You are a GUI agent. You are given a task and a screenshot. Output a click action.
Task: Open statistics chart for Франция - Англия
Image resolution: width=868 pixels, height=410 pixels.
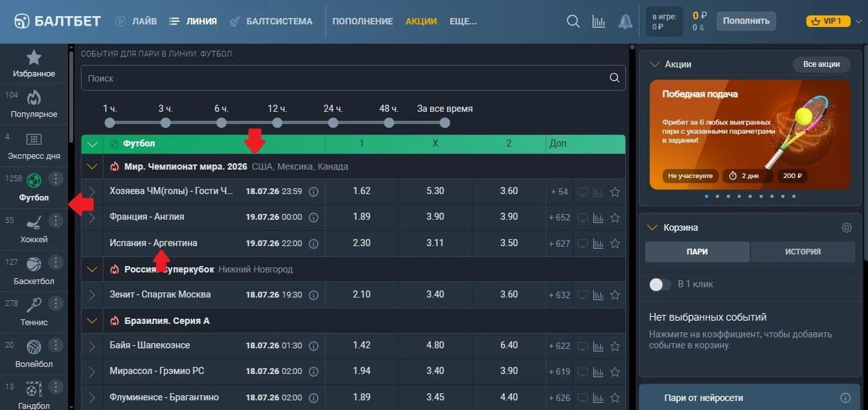click(598, 217)
